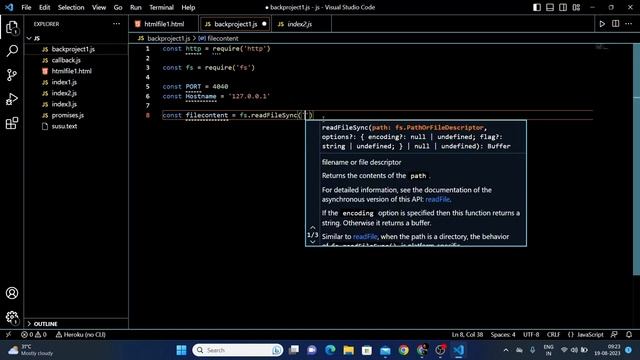Screen dimensions: 640x360
Task: Toggle the bottom Panel layout button
Action: [550, 7]
